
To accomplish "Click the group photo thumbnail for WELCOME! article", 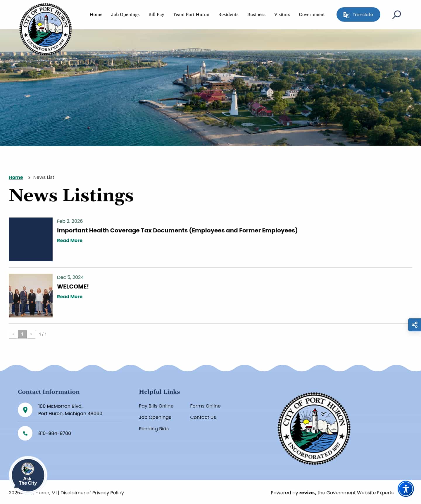I will tap(31, 296).
